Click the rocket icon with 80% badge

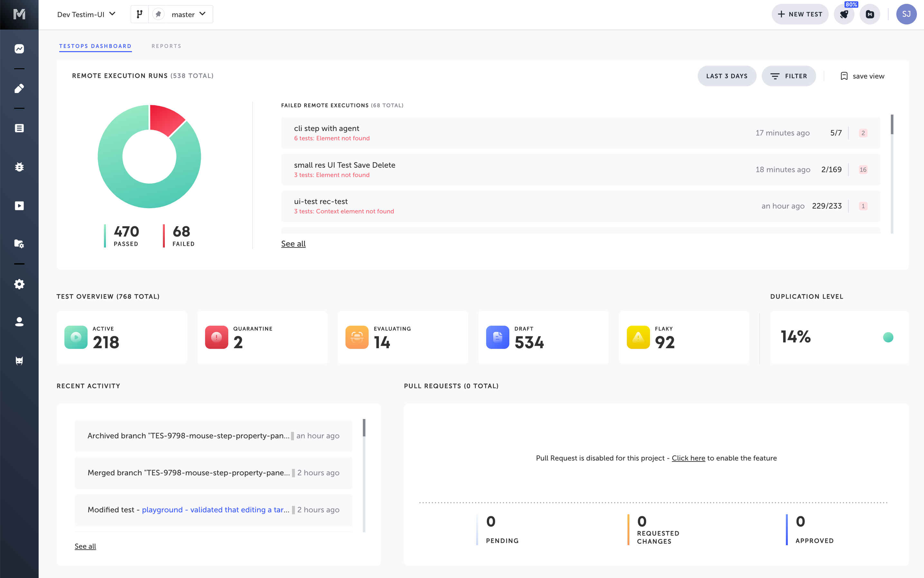click(x=844, y=14)
